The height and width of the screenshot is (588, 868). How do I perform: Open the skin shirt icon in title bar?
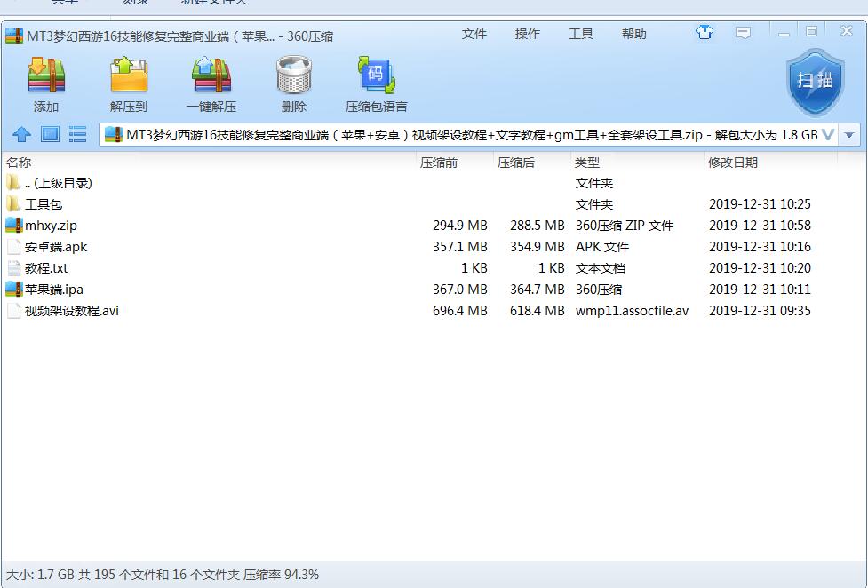coord(705,33)
